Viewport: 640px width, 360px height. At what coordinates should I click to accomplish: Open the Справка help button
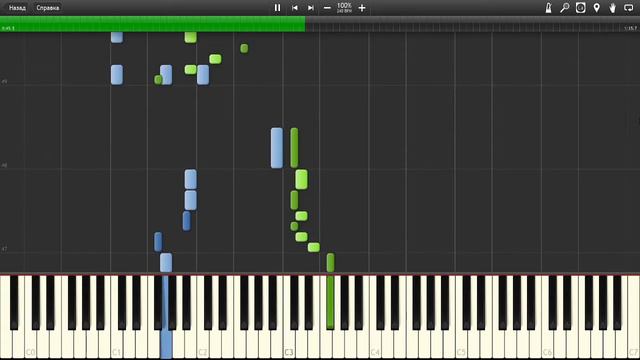tap(48, 8)
